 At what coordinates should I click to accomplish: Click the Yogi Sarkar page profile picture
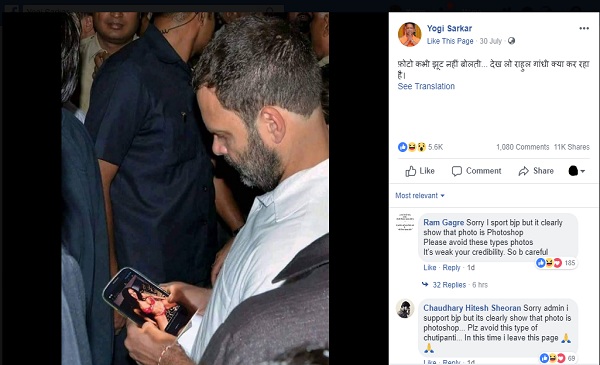pos(409,34)
